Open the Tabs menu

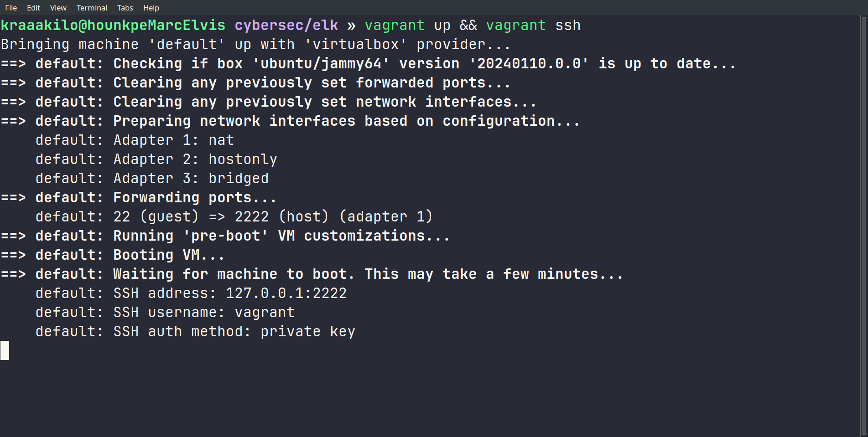click(x=125, y=8)
